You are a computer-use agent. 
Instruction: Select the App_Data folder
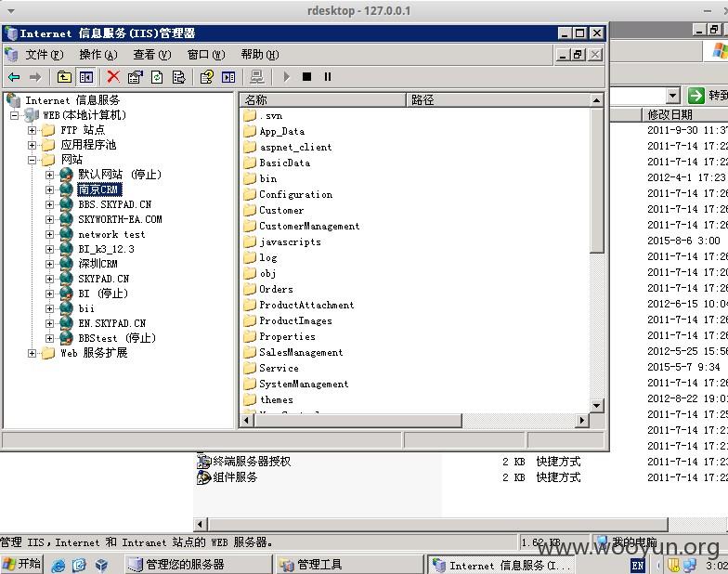coord(282,132)
